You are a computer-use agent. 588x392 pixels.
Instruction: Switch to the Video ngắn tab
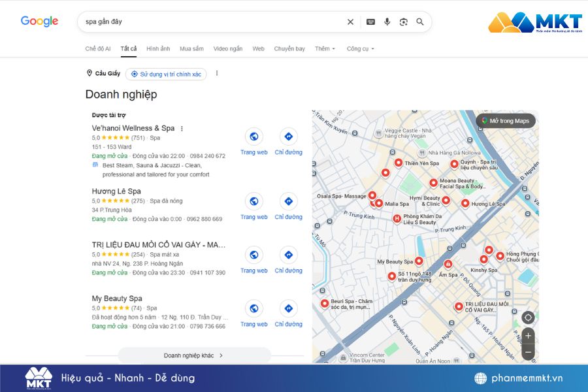pyautogui.click(x=228, y=49)
